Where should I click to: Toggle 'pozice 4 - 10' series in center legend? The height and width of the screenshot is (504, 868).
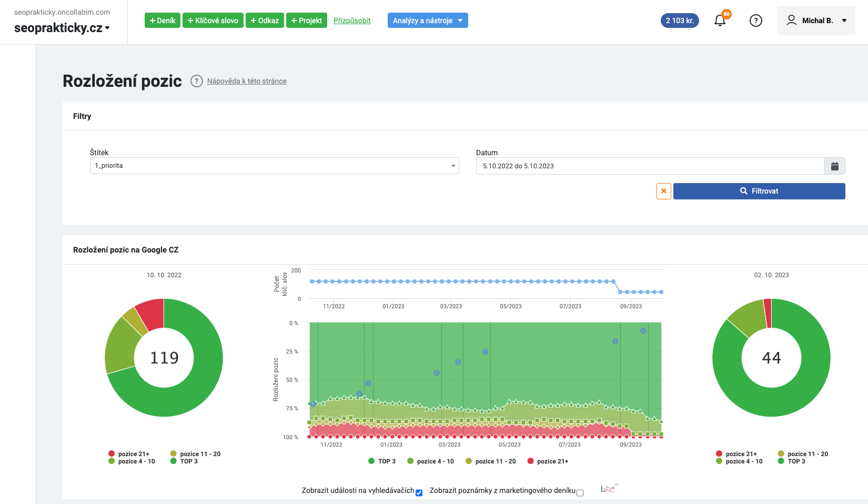click(x=430, y=461)
